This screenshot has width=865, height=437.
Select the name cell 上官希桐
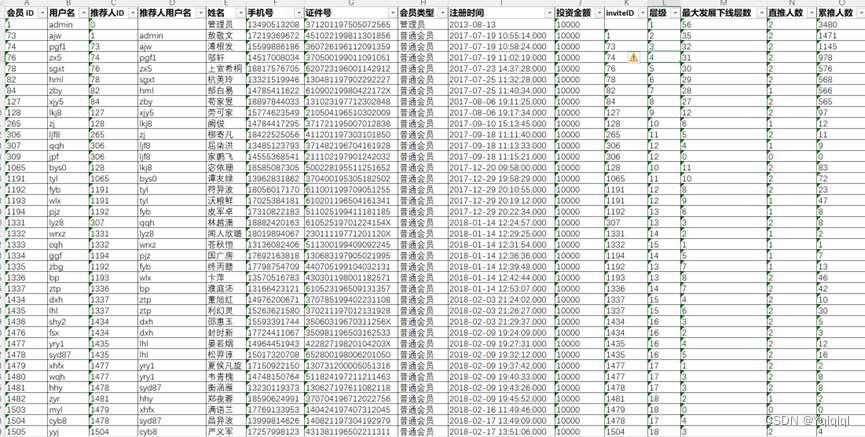(226, 68)
